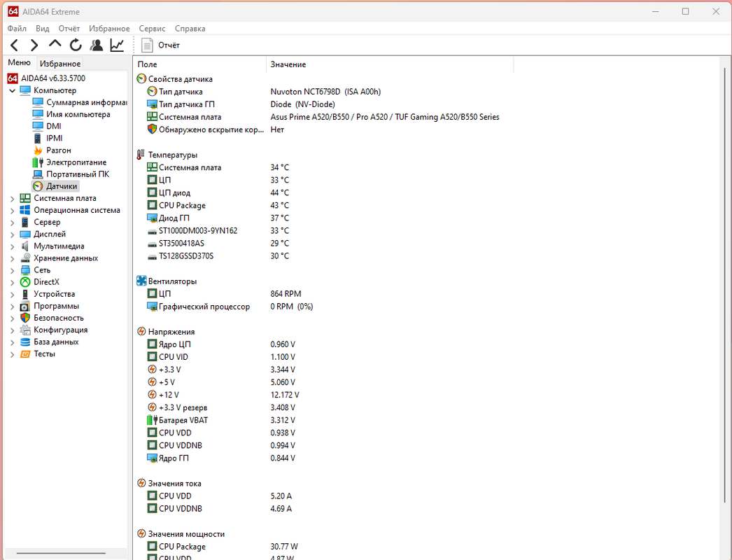Click the up-level arrow in toolbar
732x560 pixels.
(x=55, y=44)
